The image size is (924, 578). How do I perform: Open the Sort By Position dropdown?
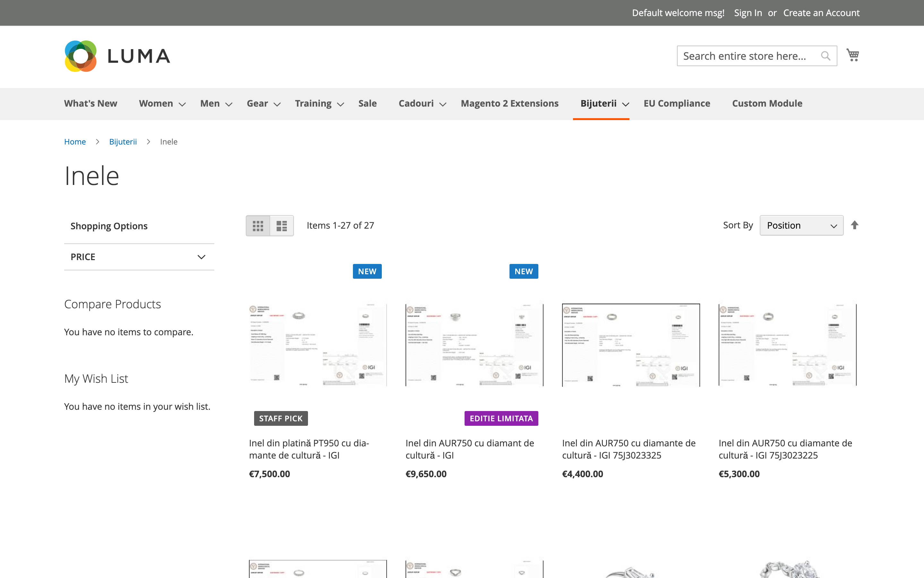(801, 225)
